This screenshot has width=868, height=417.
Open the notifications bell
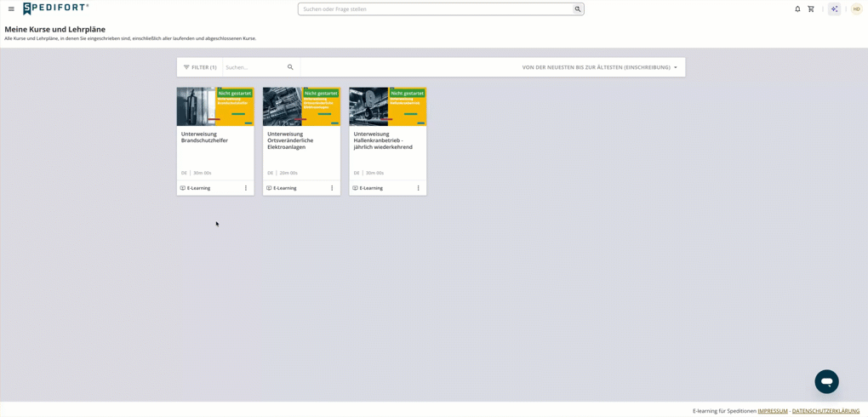point(797,9)
